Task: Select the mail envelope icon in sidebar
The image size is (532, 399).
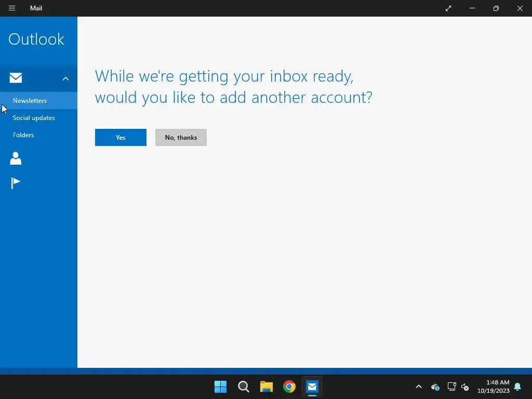Action: [16, 78]
